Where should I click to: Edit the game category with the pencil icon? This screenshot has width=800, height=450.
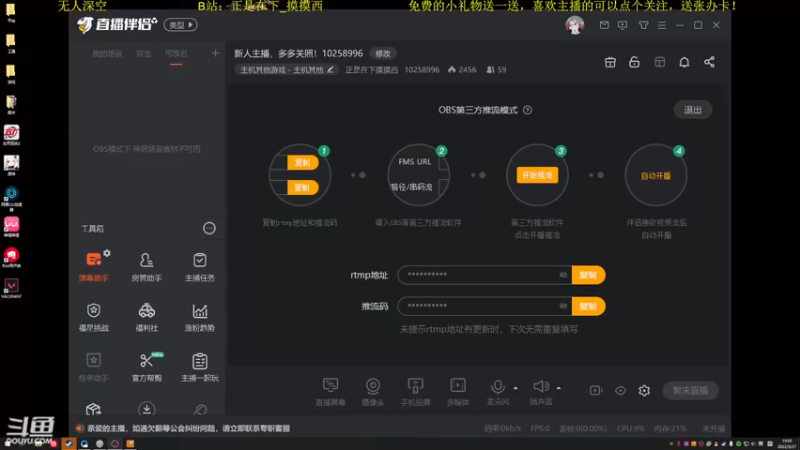[x=330, y=69]
